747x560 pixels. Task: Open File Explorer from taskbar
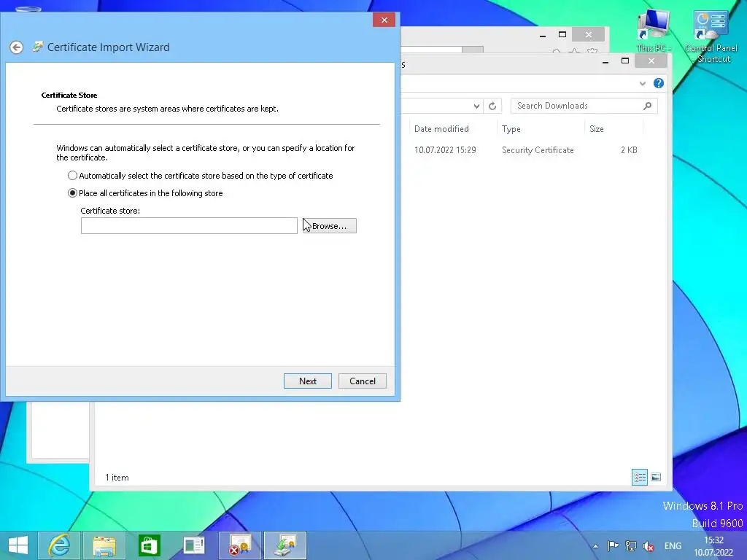click(x=104, y=545)
